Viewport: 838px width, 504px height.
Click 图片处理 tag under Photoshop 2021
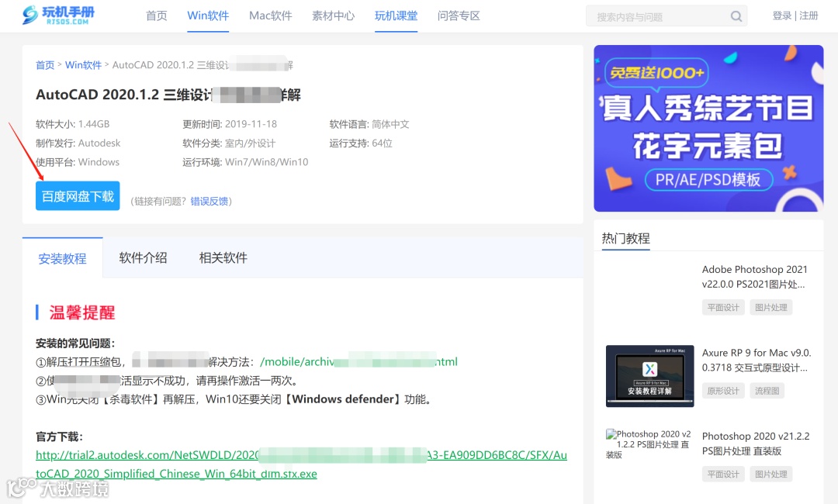coord(770,308)
